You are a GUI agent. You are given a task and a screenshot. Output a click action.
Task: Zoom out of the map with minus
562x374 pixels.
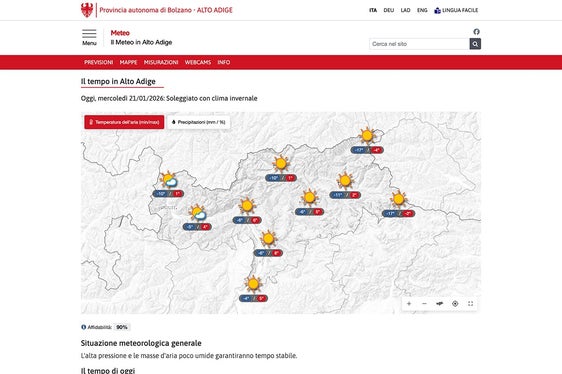[424, 304]
